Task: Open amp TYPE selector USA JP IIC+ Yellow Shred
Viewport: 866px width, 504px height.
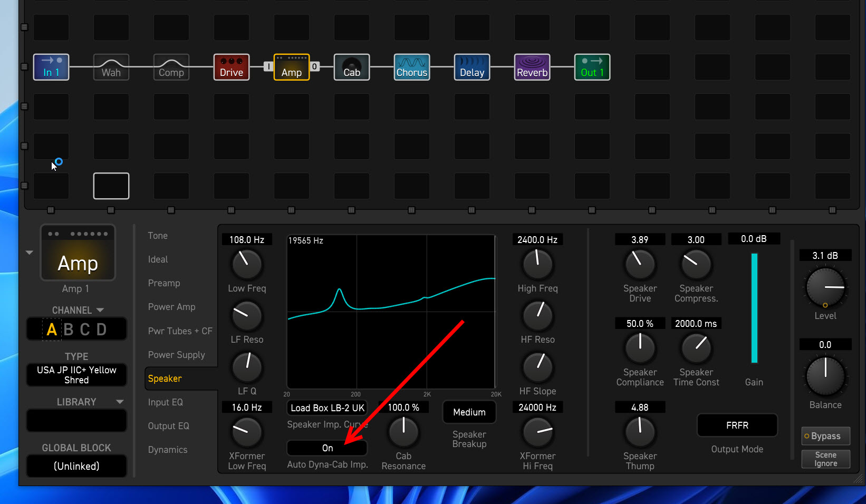Action: [x=76, y=375]
